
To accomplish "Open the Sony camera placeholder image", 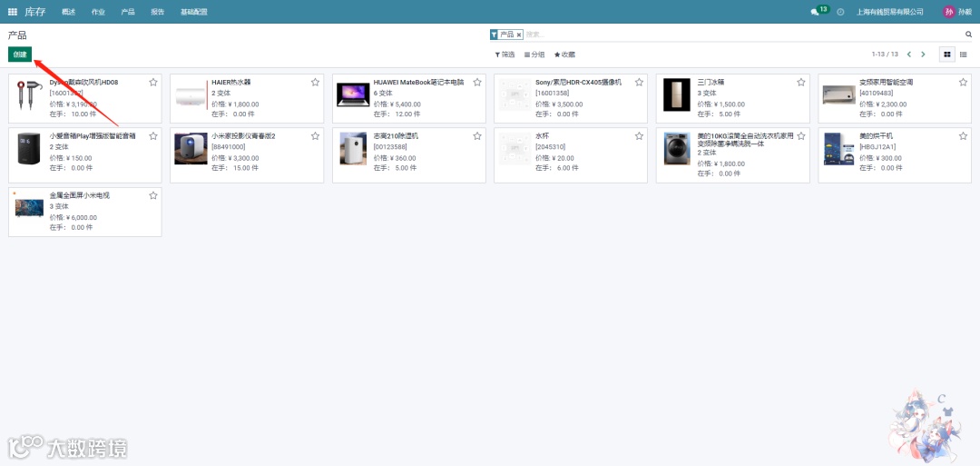I will 514,95.
